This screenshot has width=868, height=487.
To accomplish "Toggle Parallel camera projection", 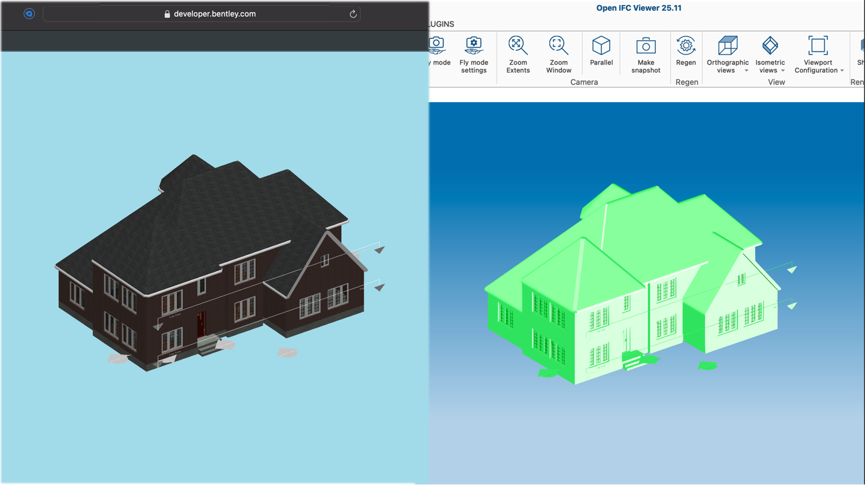I will (x=601, y=51).
